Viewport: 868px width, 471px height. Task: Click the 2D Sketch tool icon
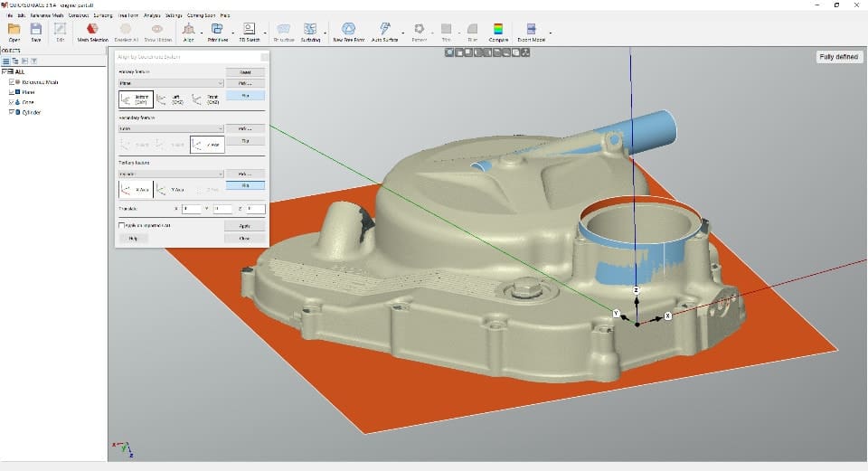[x=249, y=30]
